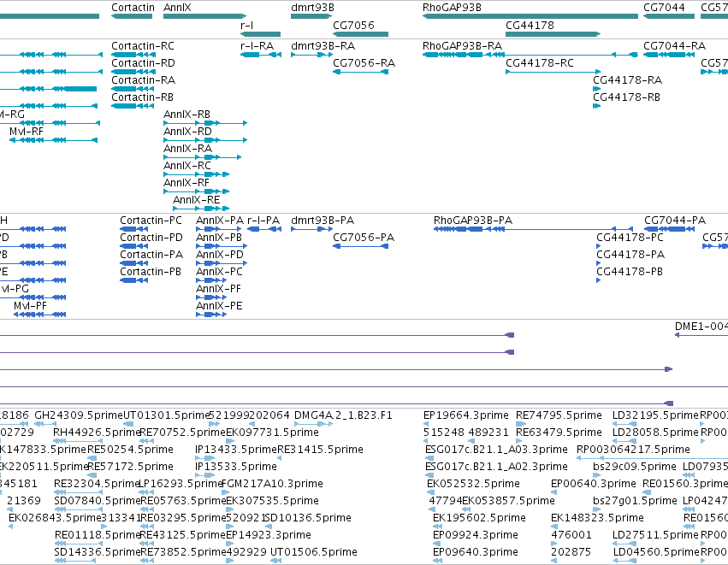Click the UT01301.5prime EST label
728x565 pixels.
(167, 415)
